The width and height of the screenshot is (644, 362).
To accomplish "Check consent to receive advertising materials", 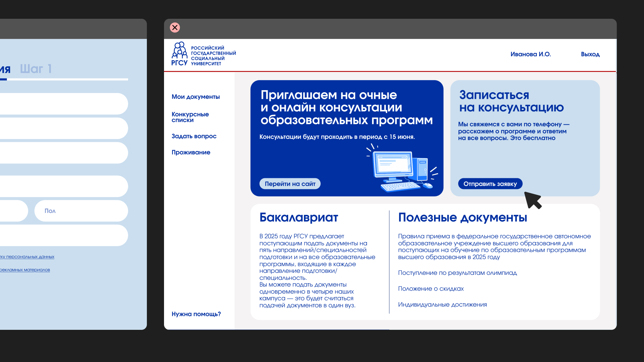I will tap(25, 269).
